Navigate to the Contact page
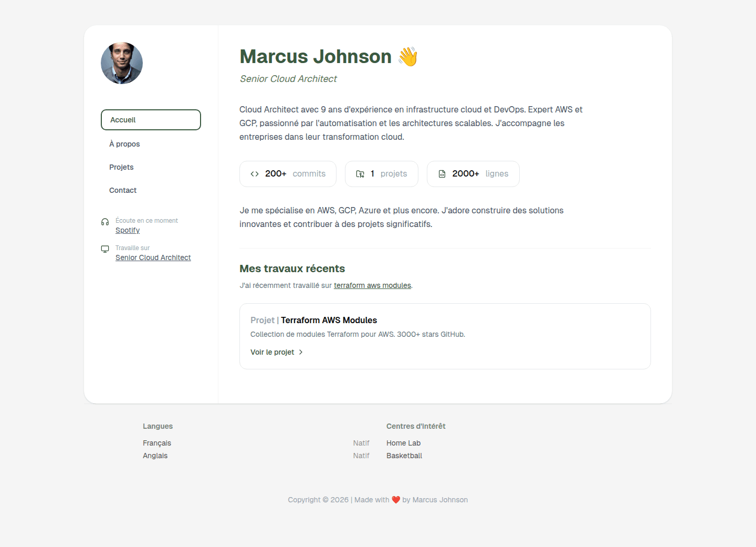This screenshot has height=547, width=756. 123,190
